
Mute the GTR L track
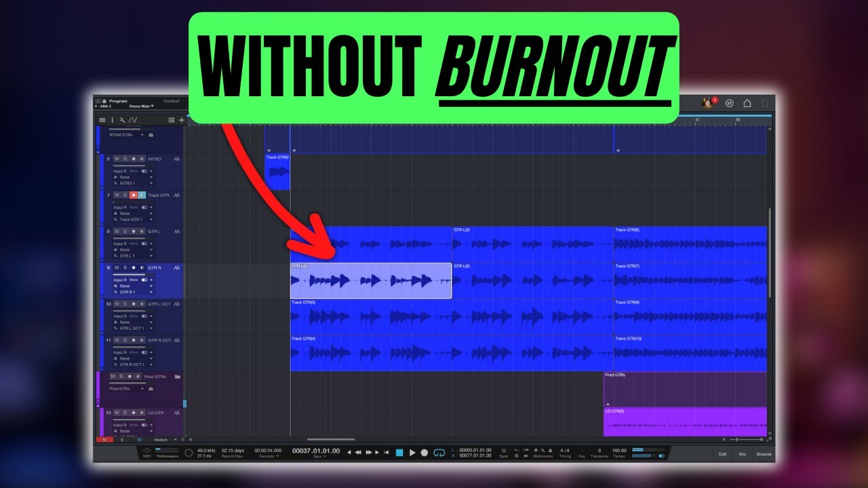tap(117, 231)
